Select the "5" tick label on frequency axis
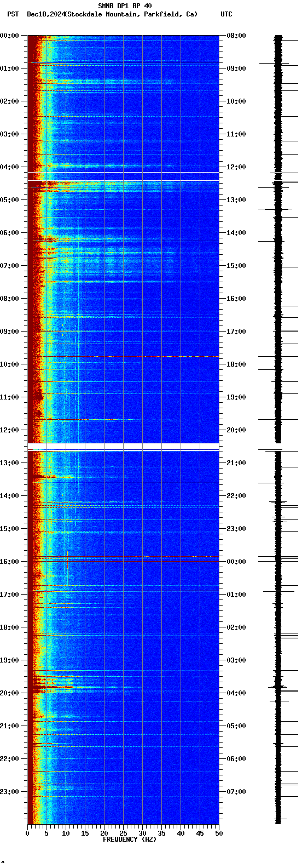Viewport: 302px width, 868px height. [47, 833]
